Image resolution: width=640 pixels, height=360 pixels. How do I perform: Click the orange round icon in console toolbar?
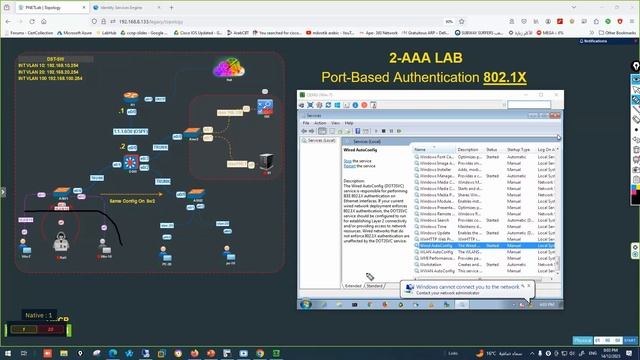pyautogui.click(x=364, y=105)
